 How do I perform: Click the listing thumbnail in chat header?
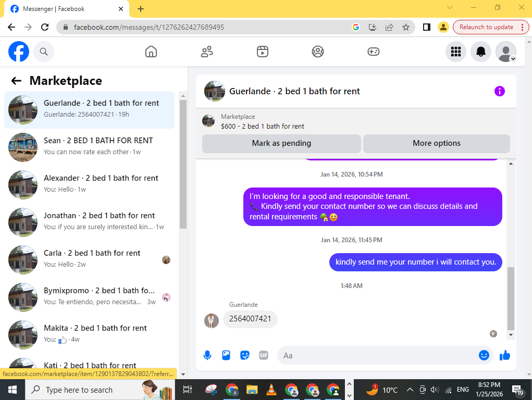(215, 91)
